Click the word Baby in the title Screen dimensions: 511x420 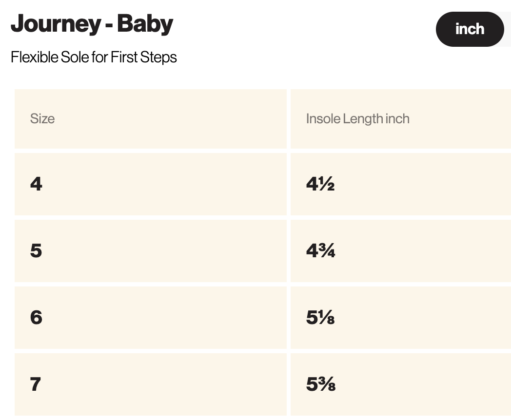point(145,24)
